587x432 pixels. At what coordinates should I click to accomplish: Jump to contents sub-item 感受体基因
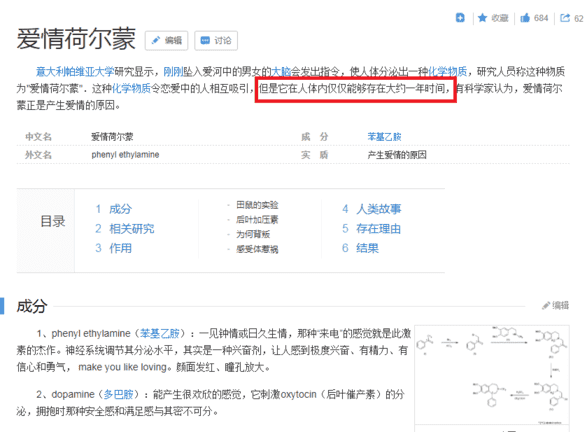coord(257,249)
